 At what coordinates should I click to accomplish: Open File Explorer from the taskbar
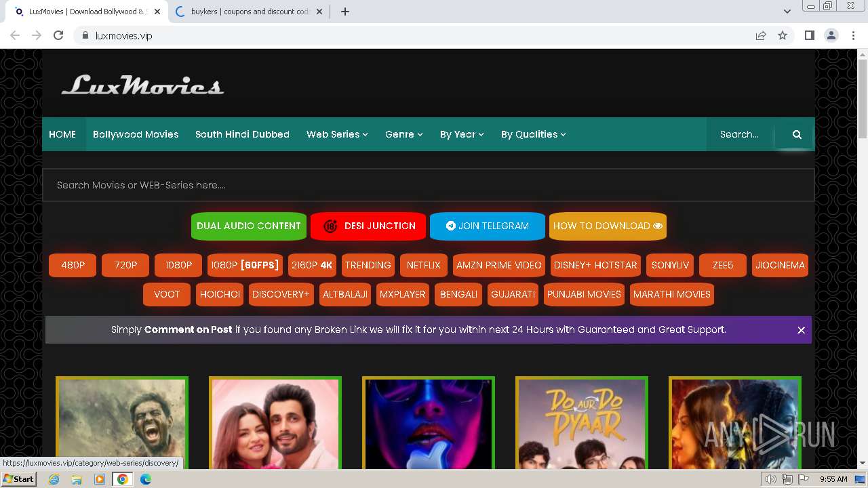click(77, 479)
